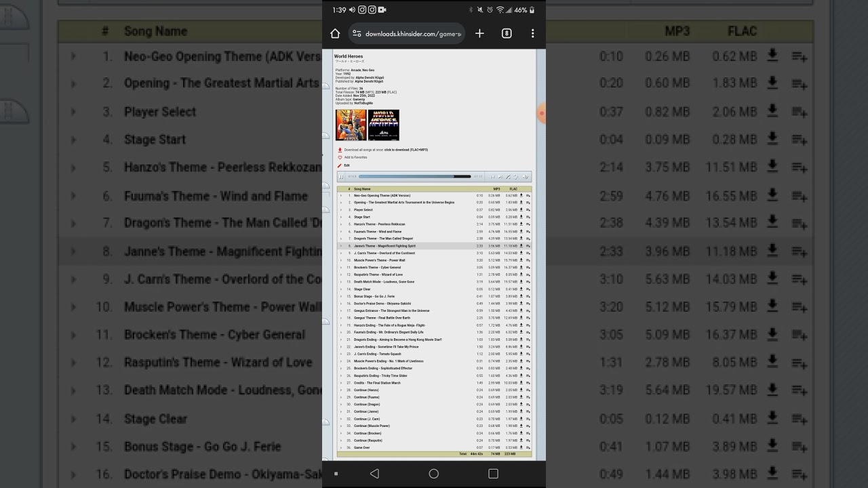Add Hanzo's Theme to playlist

click(528, 224)
